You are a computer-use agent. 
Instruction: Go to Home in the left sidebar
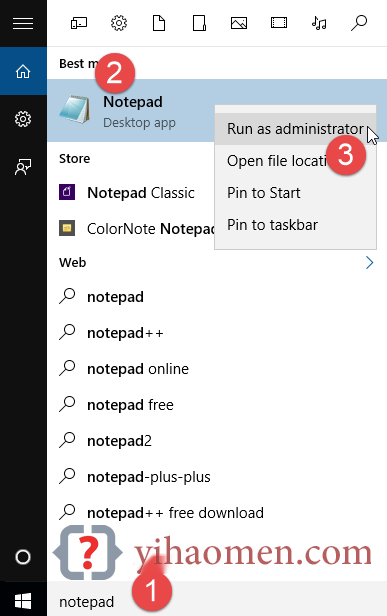[x=23, y=71]
